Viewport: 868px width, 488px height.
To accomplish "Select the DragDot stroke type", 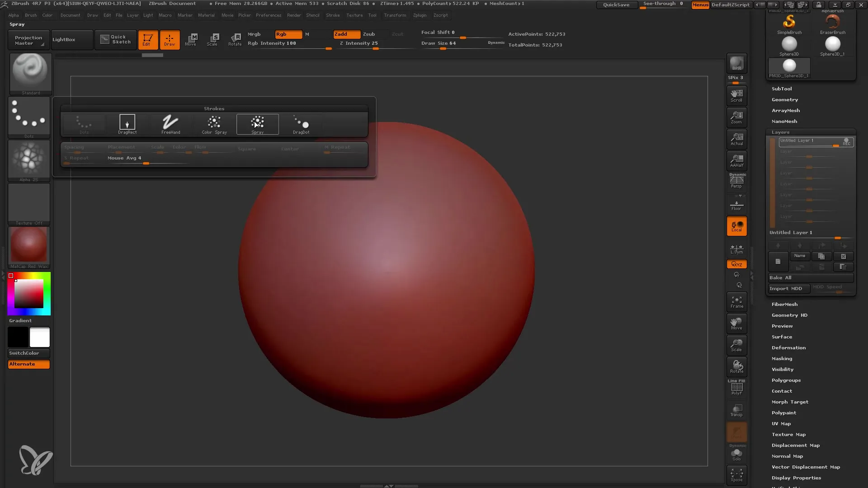I will pos(301,124).
